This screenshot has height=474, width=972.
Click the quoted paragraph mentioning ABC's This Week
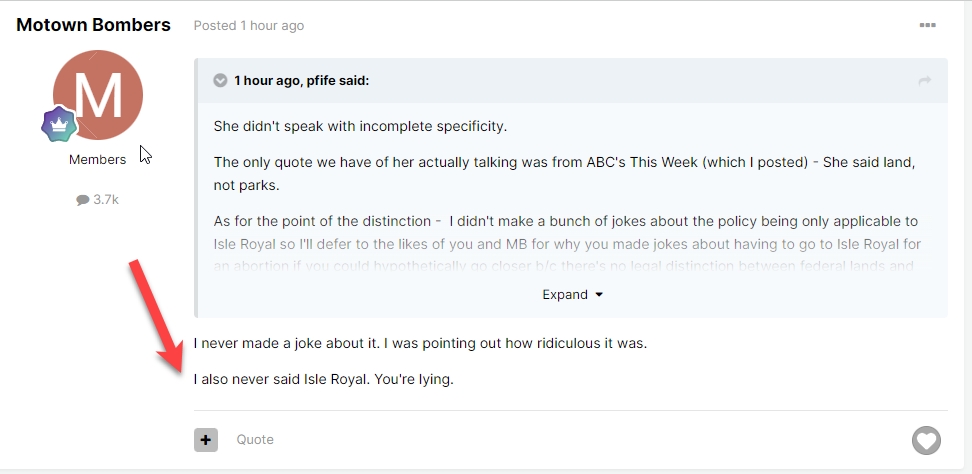(565, 173)
